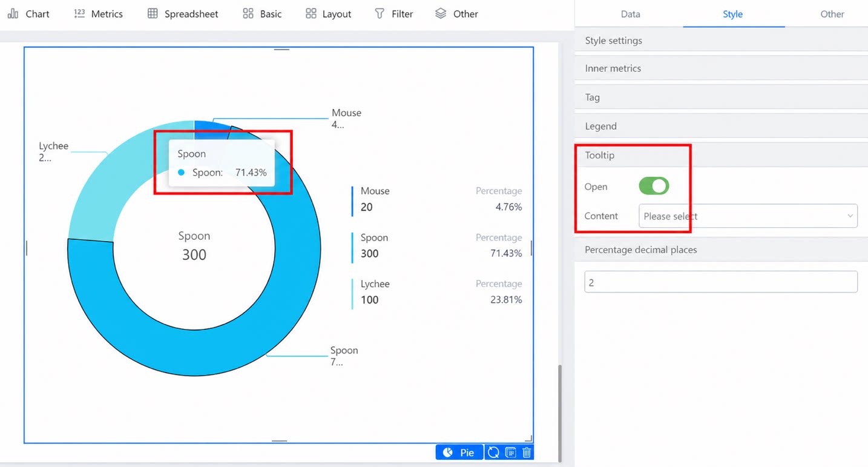The height and width of the screenshot is (467, 868).
Task: Expand the Legend section
Action: click(721, 126)
